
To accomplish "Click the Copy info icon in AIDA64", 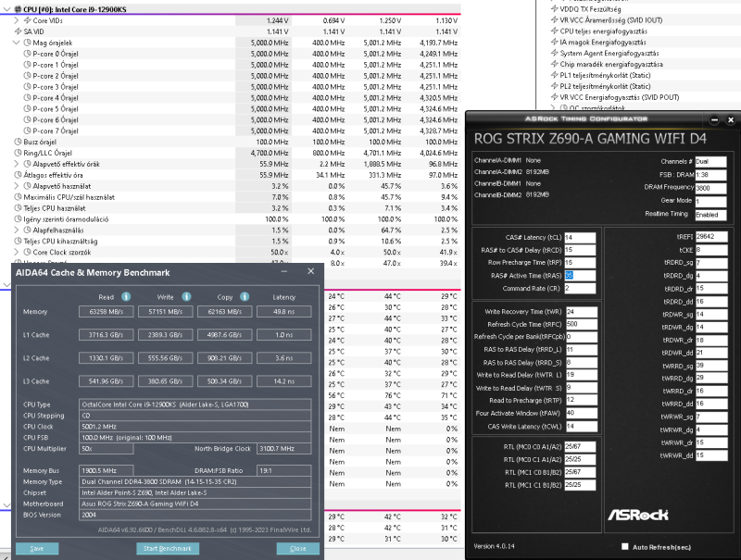I will 245,296.
